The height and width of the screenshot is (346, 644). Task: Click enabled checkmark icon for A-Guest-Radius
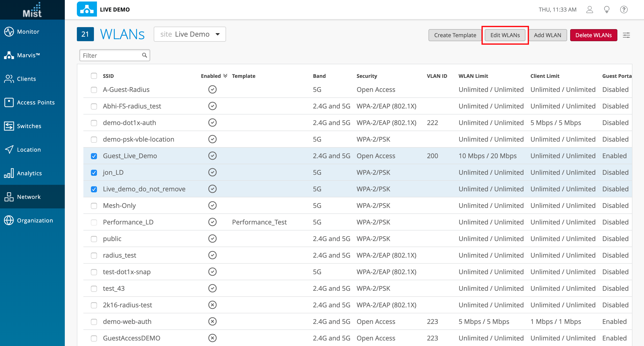[212, 90]
